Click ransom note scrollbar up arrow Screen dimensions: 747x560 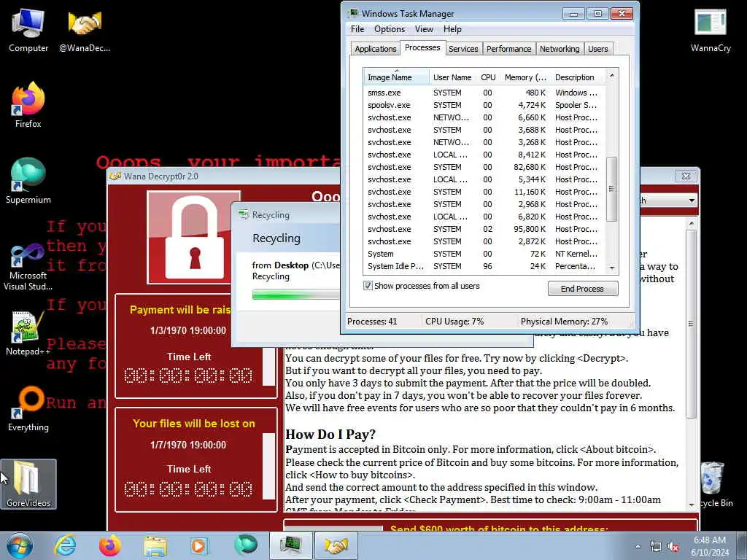[692, 224]
